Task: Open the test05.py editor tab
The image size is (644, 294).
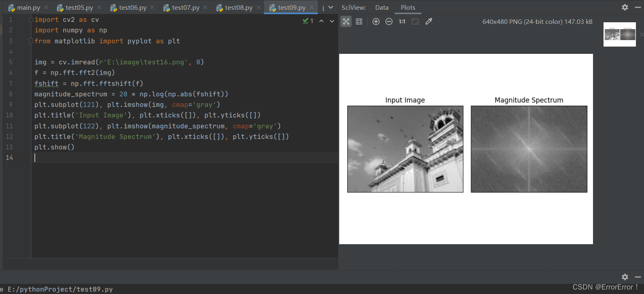Action: pos(79,7)
